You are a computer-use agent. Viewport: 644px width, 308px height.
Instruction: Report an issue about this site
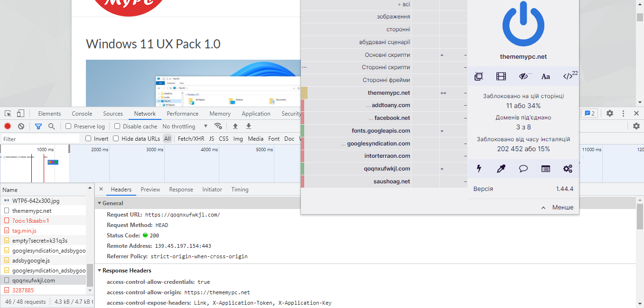click(x=523, y=168)
